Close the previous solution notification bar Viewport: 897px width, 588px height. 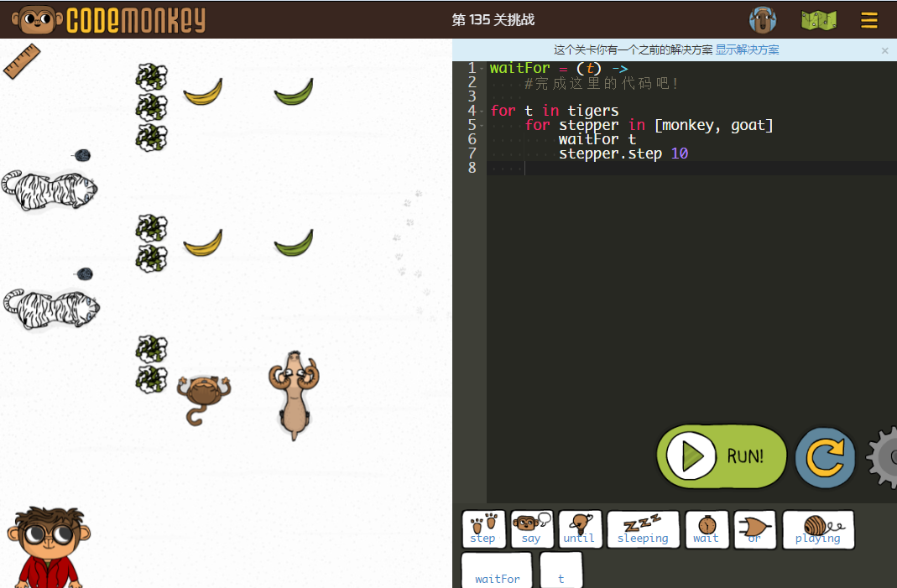click(884, 50)
